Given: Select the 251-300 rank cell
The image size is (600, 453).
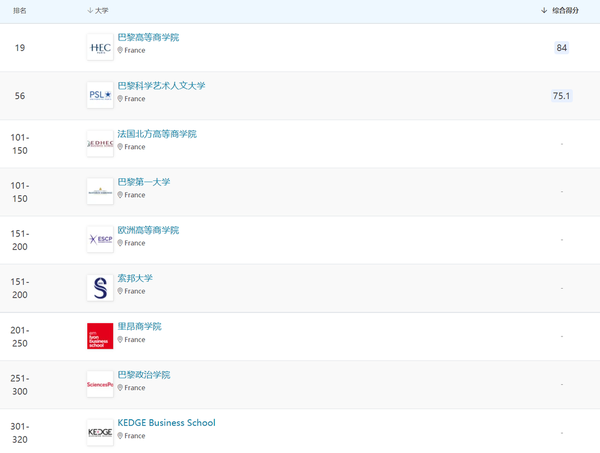Looking at the screenshot, I should [x=20, y=385].
